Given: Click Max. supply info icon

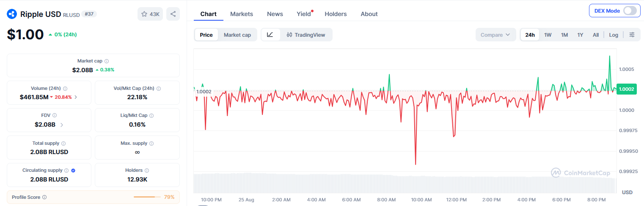Looking at the screenshot, I should tap(152, 144).
